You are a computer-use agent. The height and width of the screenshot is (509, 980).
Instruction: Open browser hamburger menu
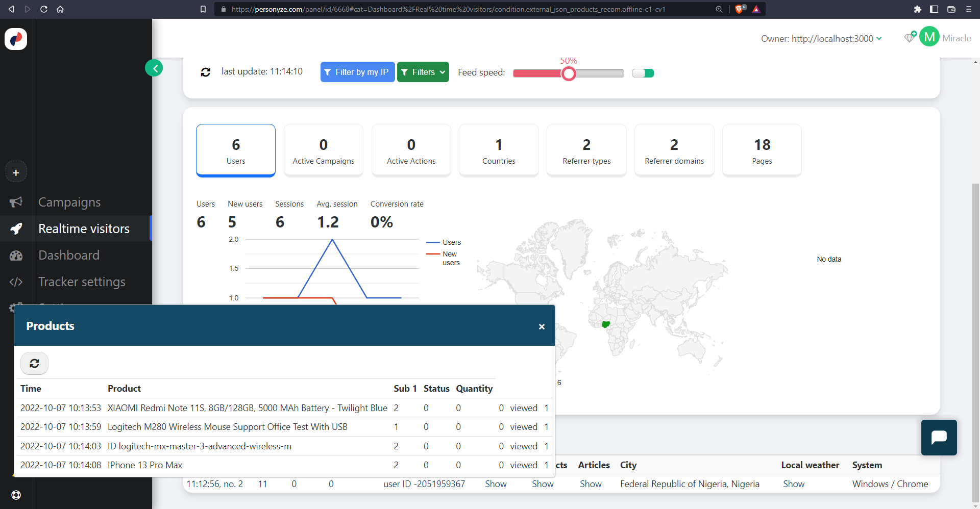pyautogui.click(x=969, y=9)
